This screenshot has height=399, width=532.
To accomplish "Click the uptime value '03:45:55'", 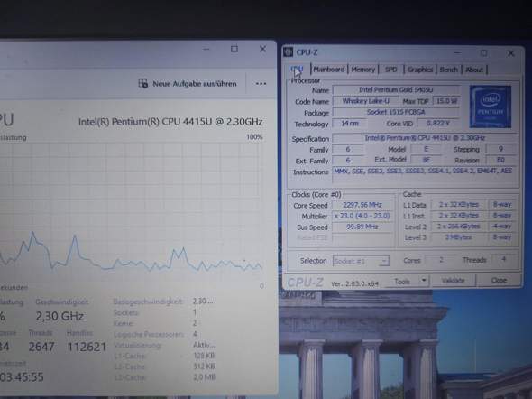I will (x=22, y=377).
